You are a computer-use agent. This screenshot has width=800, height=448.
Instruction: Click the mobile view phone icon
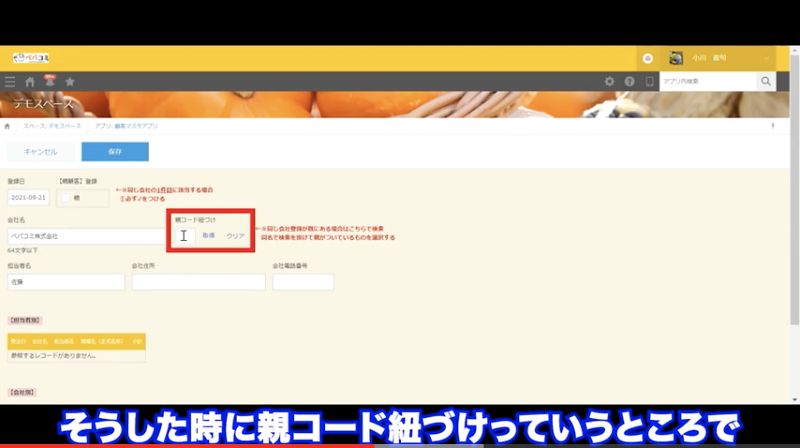pos(649,82)
